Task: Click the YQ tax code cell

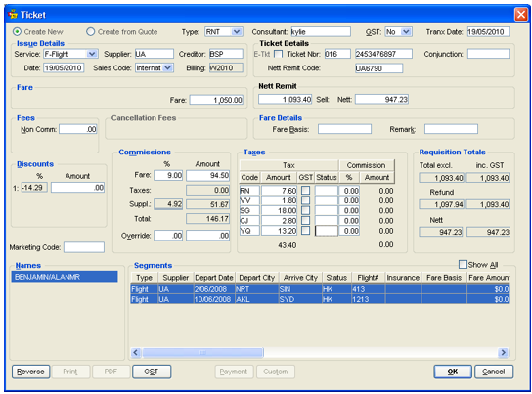Action: 249,231
